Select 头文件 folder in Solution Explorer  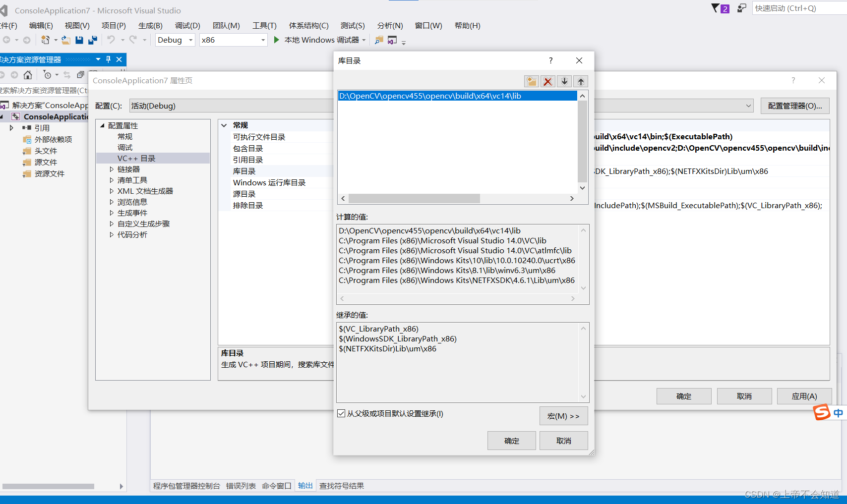[x=46, y=151]
